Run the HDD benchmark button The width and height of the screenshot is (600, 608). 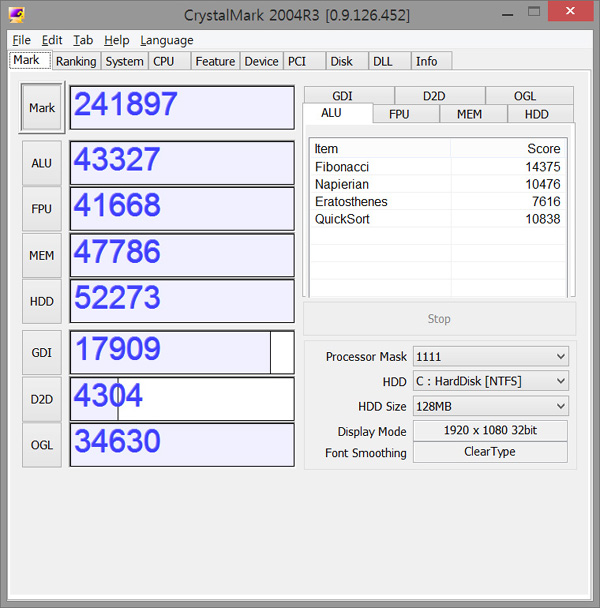[x=42, y=301]
